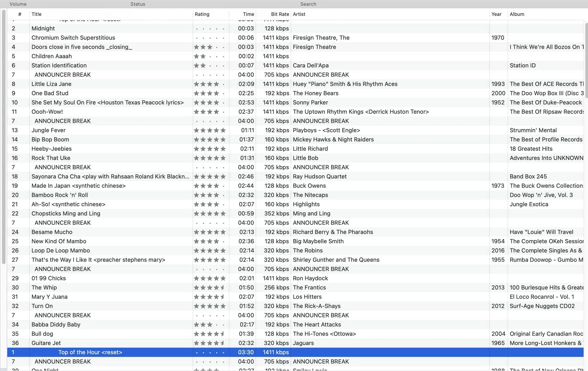Click Little Richard artist cell
The image size is (588, 371).
310,149
